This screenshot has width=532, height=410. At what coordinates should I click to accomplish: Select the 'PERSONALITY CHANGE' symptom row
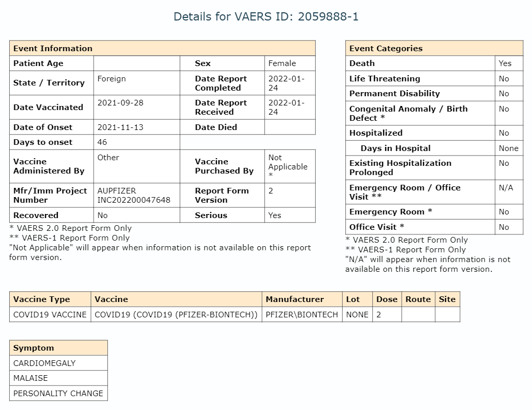tap(58, 394)
